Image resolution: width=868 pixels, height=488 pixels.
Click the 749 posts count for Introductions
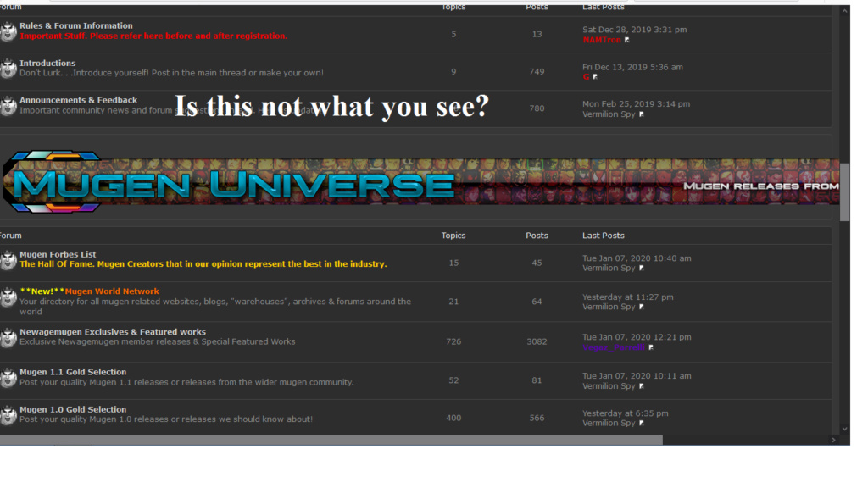(537, 71)
